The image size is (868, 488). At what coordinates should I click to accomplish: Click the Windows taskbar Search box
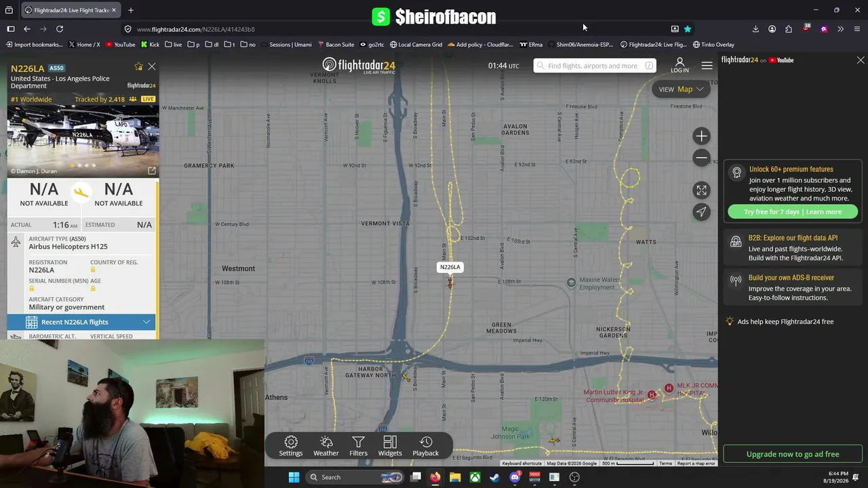pyautogui.click(x=354, y=477)
